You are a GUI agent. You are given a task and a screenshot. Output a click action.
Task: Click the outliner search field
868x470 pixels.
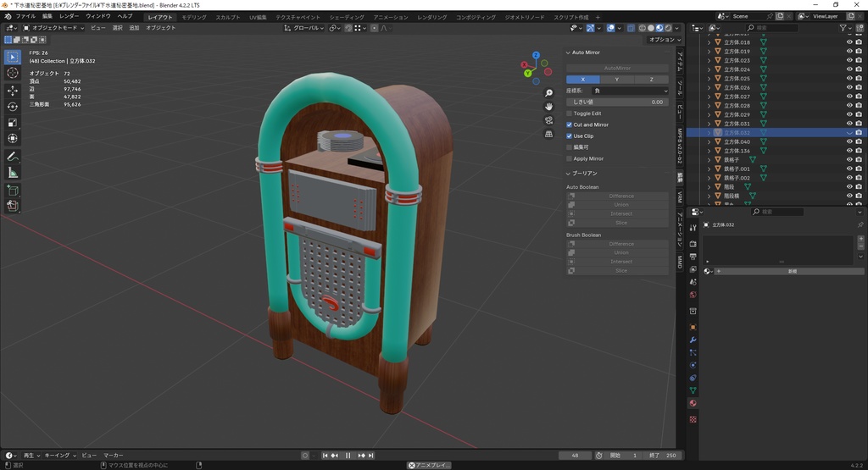771,28
